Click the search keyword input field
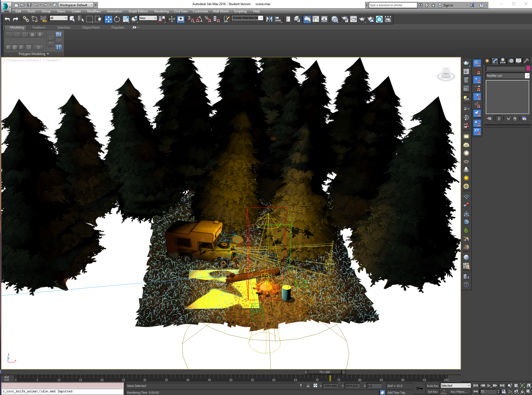This screenshot has width=532, height=395. pos(393,5)
